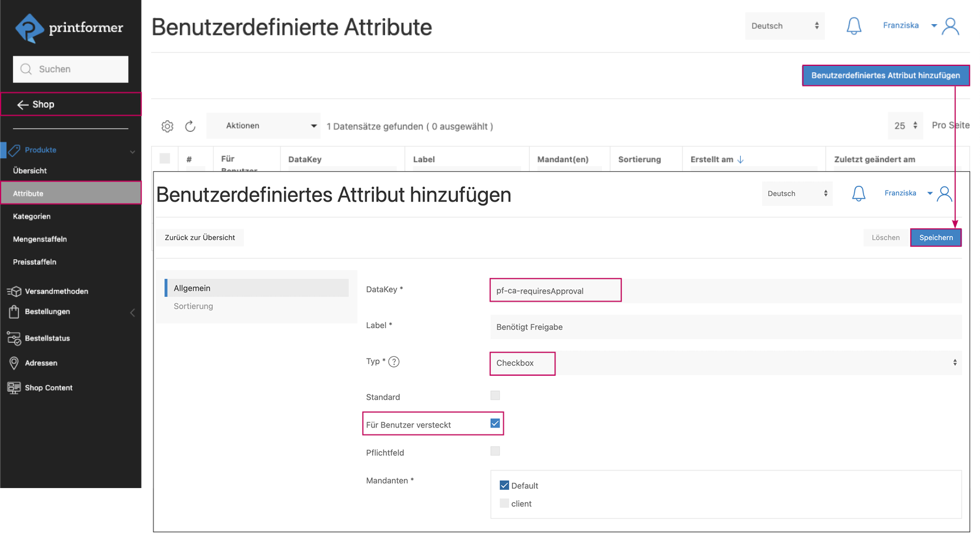
Task: Switch to the Sortierung tab
Action: pos(193,306)
